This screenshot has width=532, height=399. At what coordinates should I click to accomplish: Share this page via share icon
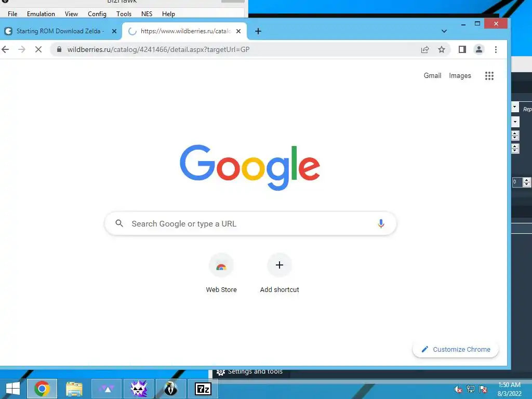click(x=425, y=49)
